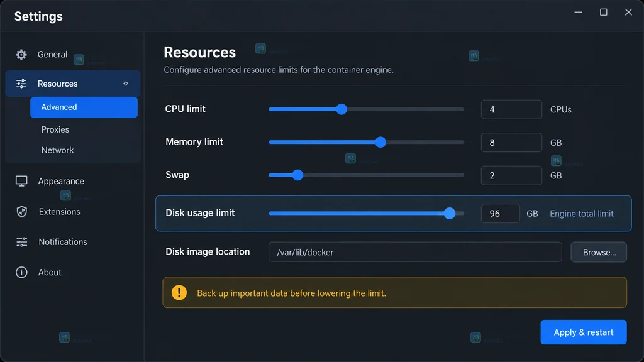
Task: Click the Resources page heading
Action: click(x=199, y=52)
